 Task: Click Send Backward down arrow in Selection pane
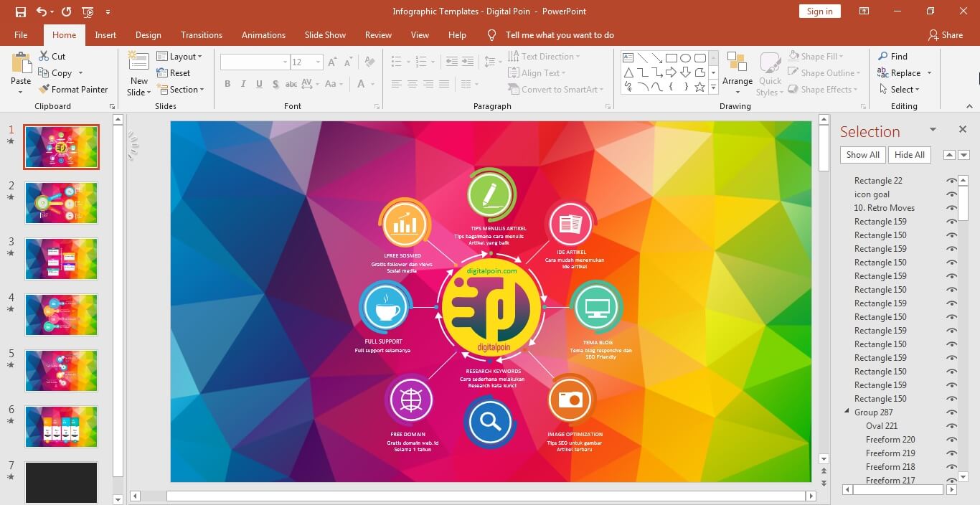[x=963, y=155]
